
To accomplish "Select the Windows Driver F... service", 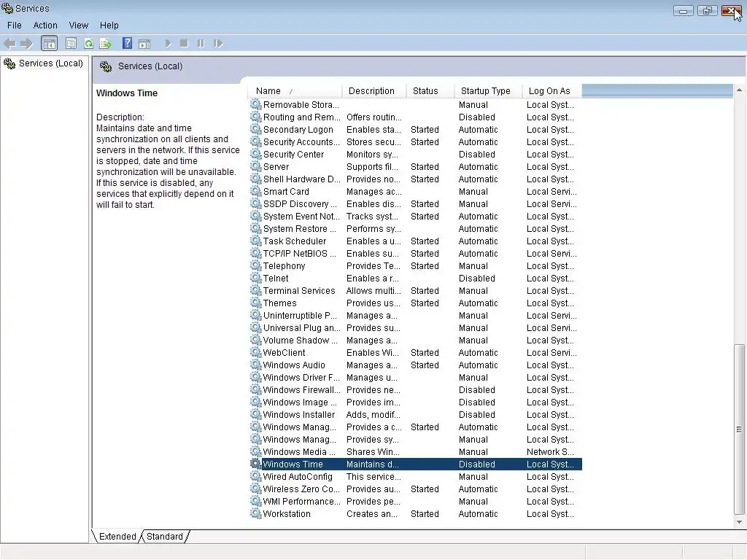I will coord(415,377).
